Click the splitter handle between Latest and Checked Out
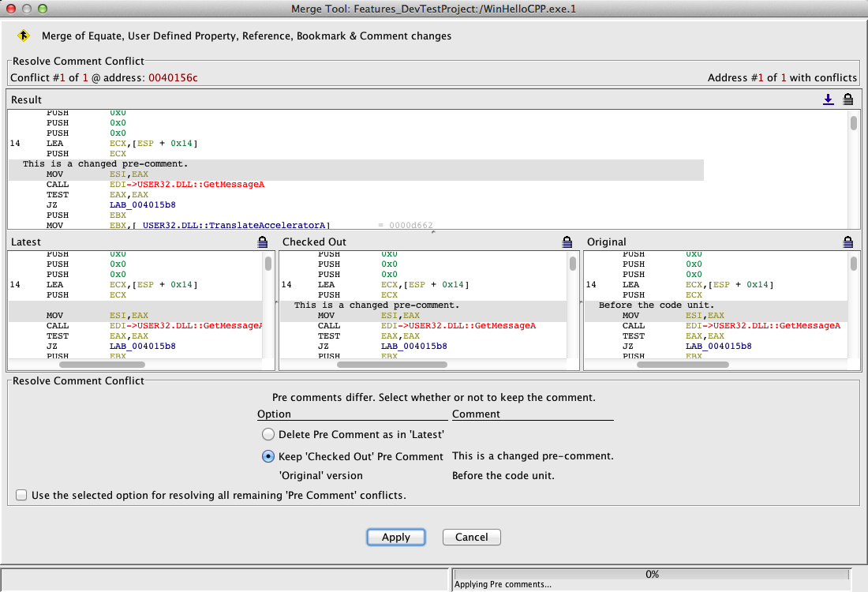 click(x=276, y=303)
